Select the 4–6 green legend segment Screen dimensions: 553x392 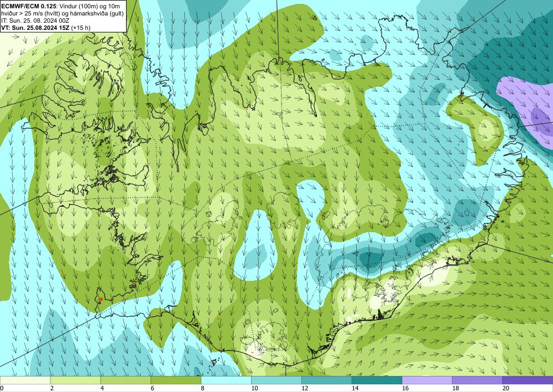pyautogui.click(x=126, y=380)
